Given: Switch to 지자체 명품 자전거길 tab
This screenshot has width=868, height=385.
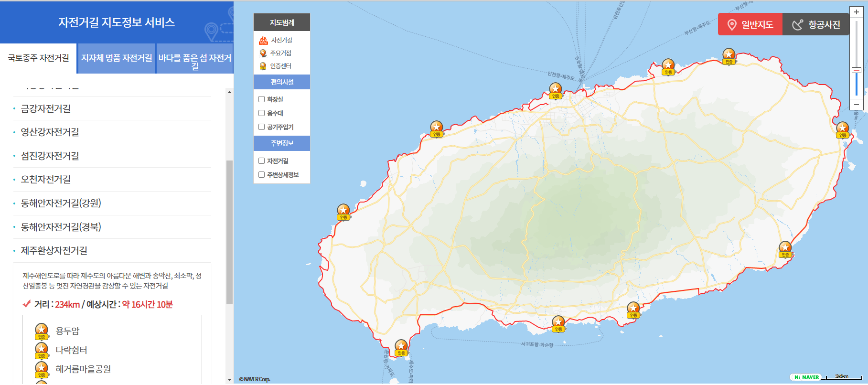Looking at the screenshot, I should 117,58.
